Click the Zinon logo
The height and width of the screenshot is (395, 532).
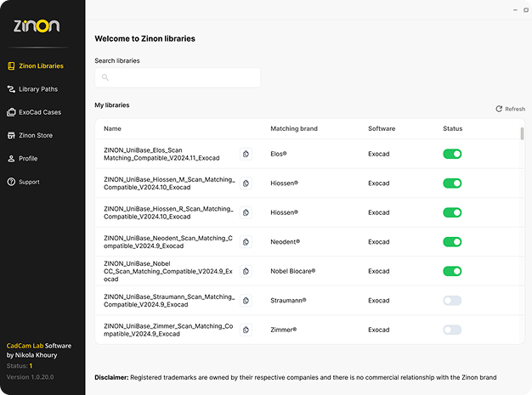37,25
